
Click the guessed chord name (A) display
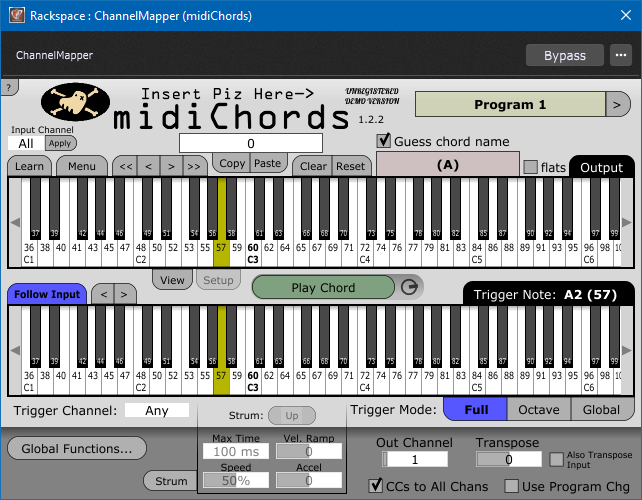pos(448,165)
